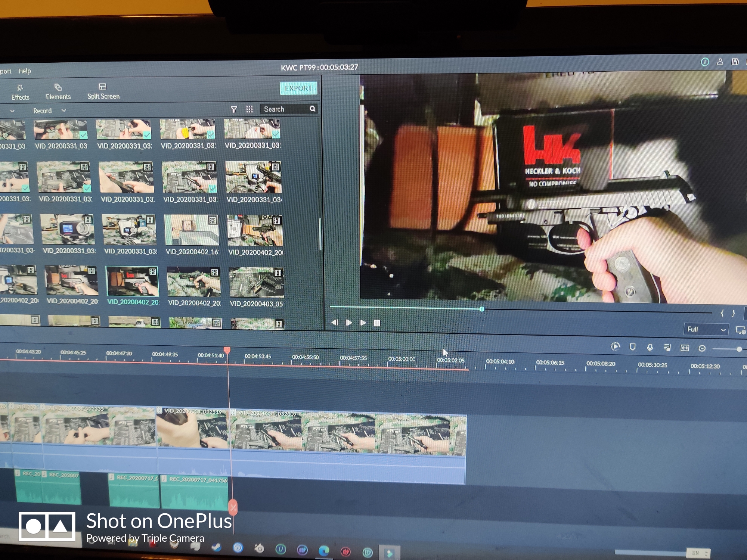Open the SteelSeries taskbar icon
This screenshot has width=747, height=560.
(x=259, y=548)
